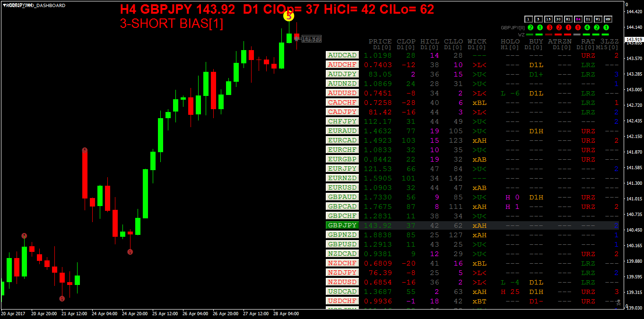Click the 3LZZ column header
The width and height of the screenshot is (644, 319).
pyautogui.click(x=609, y=42)
